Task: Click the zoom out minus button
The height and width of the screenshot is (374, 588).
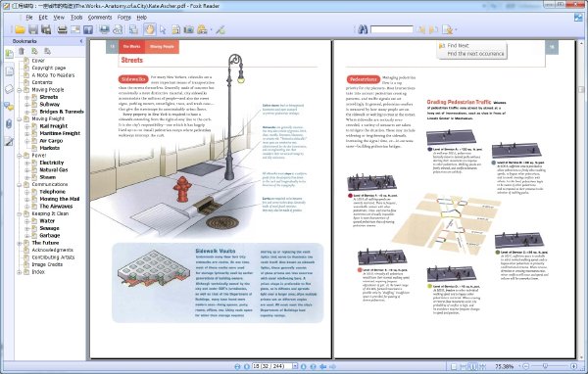Action: click(525, 366)
